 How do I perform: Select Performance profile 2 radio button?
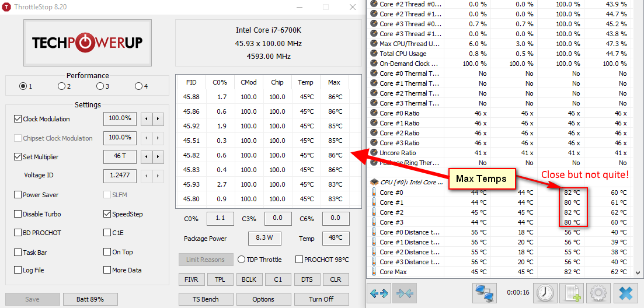[61, 86]
